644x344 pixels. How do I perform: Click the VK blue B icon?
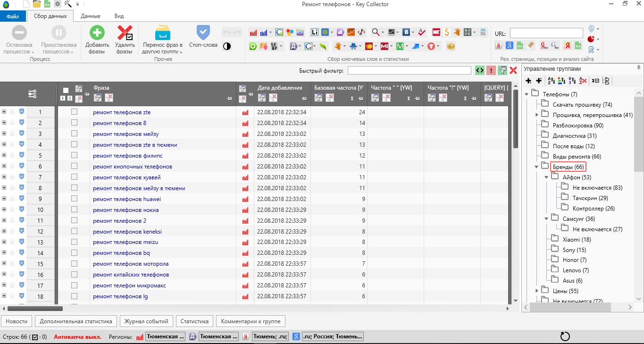[x=406, y=33]
